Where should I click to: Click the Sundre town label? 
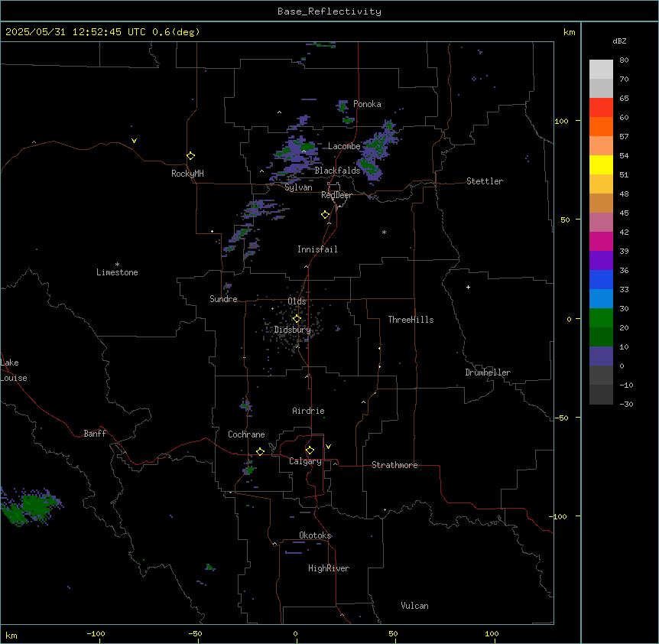tap(223, 299)
